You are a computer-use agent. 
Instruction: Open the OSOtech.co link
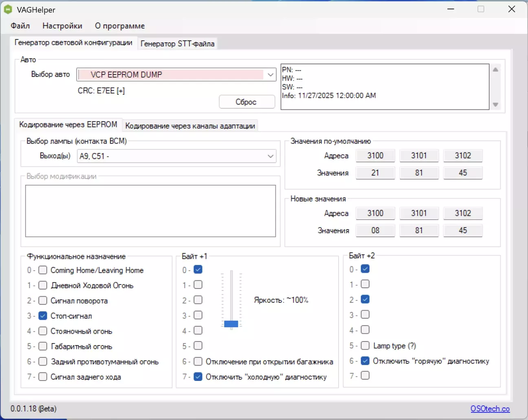click(490, 409)
